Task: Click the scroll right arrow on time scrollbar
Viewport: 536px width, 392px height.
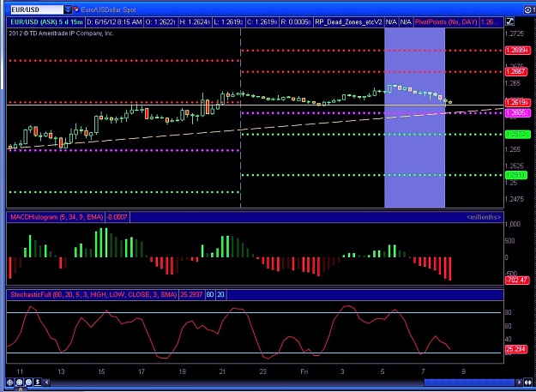Action: (x=519, y=382)
